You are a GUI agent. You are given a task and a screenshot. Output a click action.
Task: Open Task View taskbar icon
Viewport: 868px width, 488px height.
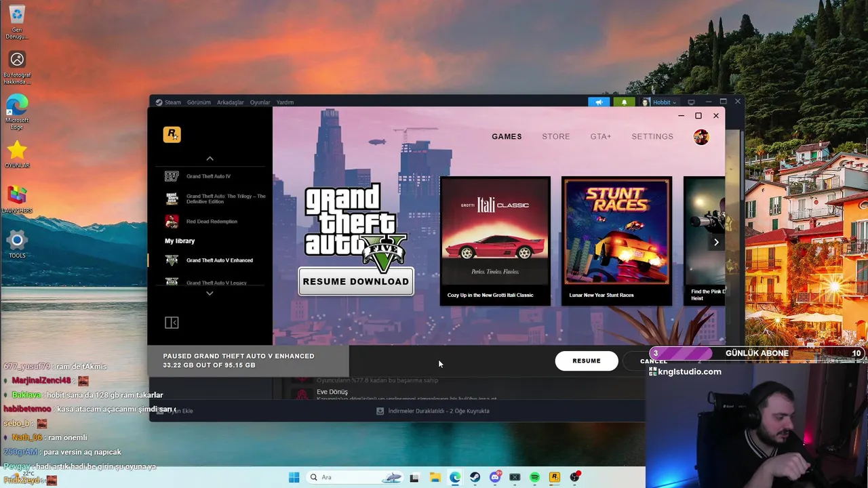click(x=414, y=477)
